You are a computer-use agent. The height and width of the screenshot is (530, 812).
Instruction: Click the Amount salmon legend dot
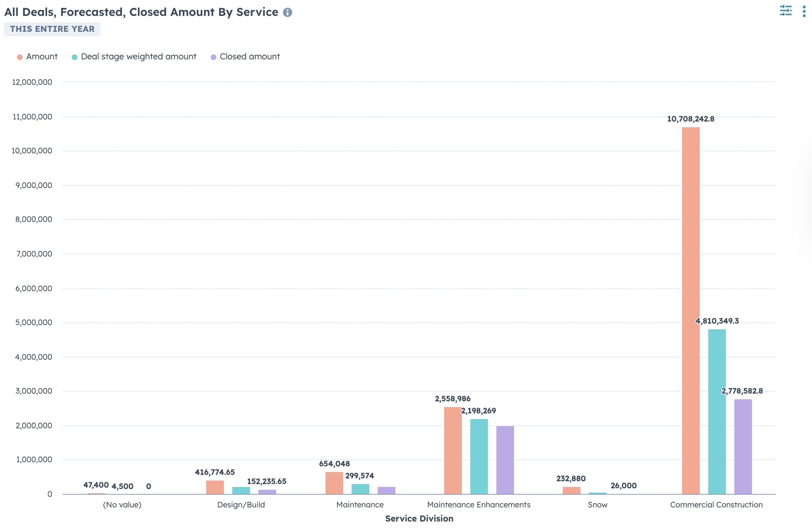(x=20, y=57)
